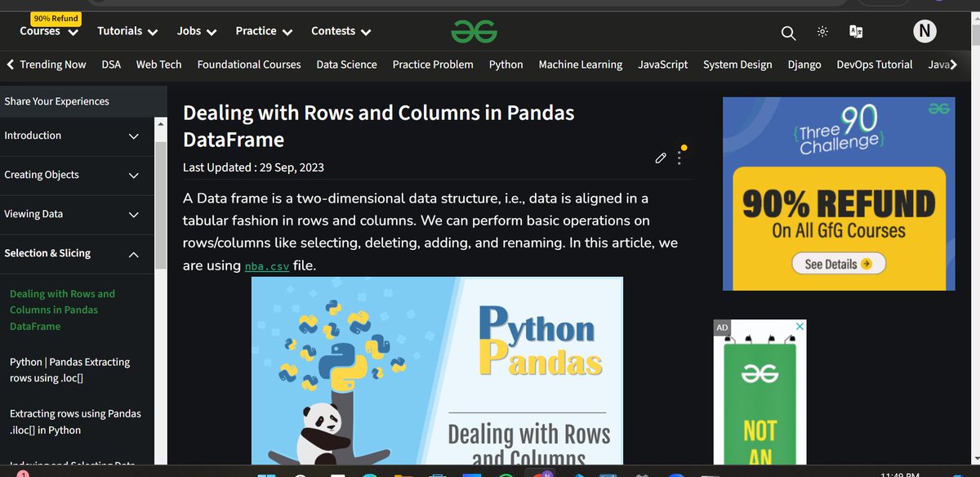The height and width of the screenshot is (477, 980).
Task: Open the language translate icon
Action: click(856, 32)
